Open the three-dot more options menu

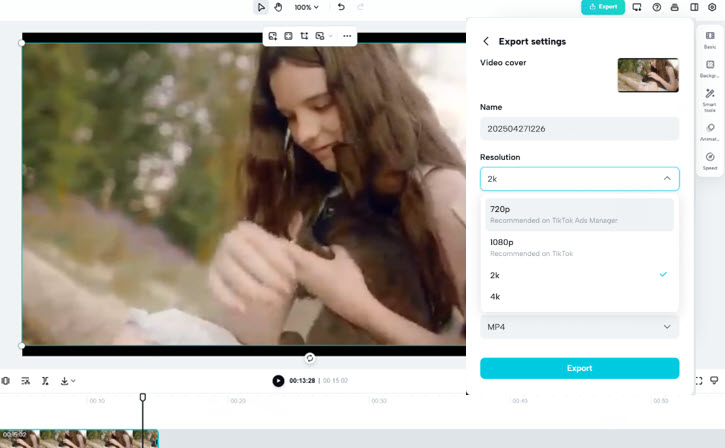pos(347,36)
